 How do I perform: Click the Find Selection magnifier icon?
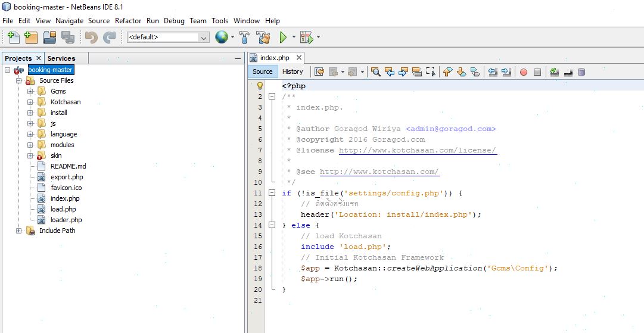(x=375, y=72)
